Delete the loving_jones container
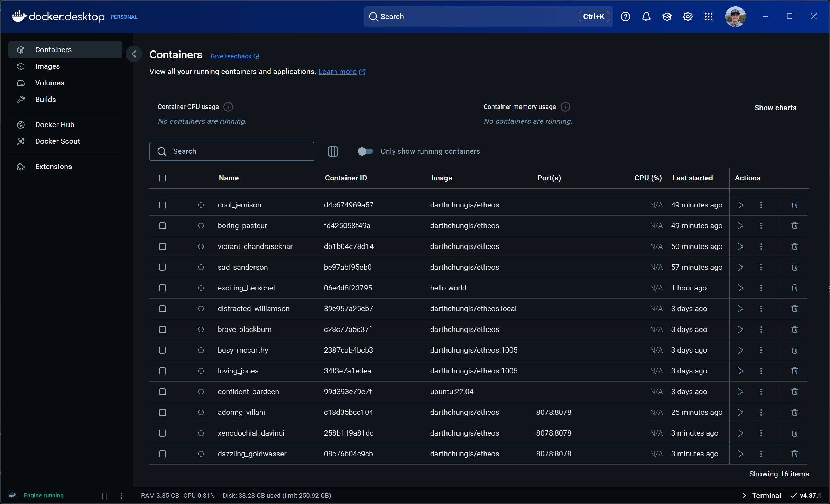 coord(795,371)
